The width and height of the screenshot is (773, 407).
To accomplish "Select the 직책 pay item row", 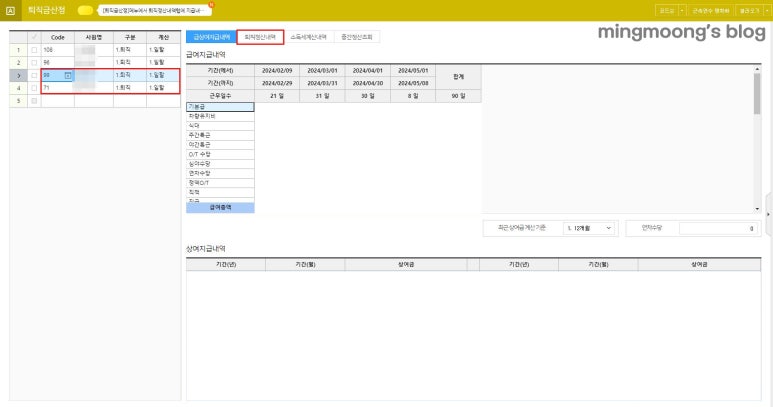I will (x=220, y=193).
